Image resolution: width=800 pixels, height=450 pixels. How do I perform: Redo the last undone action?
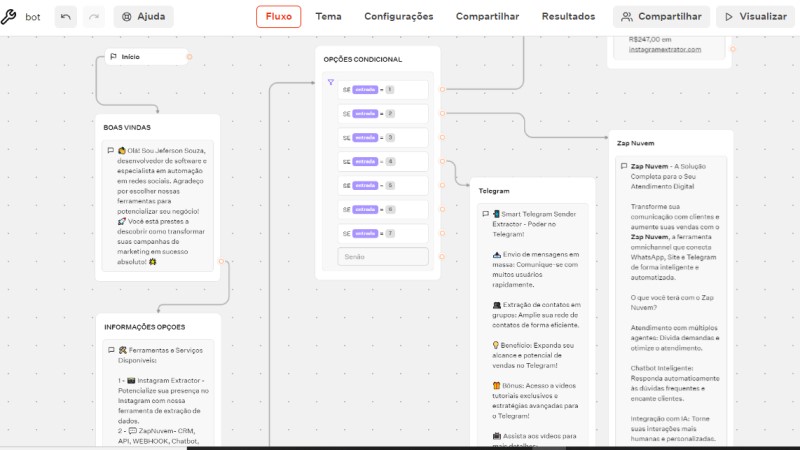93,16
